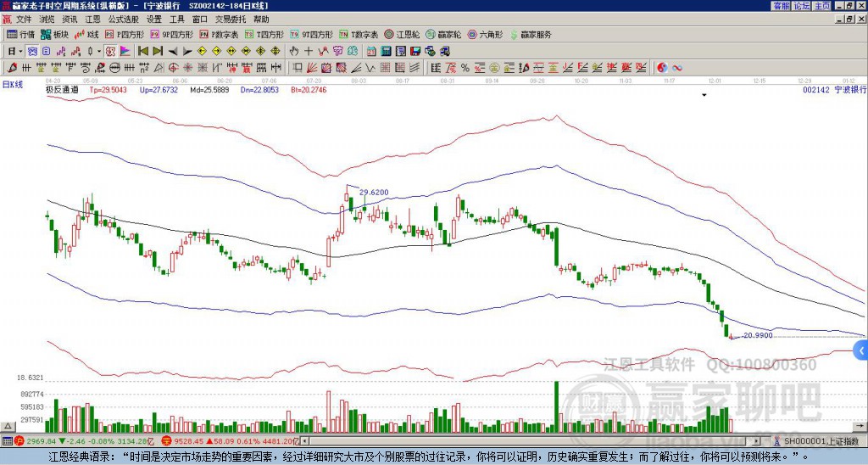Screen dimensions: 868x465
Task: Expand the candlestick style dropdown arrow
Action: coord(99,51)
